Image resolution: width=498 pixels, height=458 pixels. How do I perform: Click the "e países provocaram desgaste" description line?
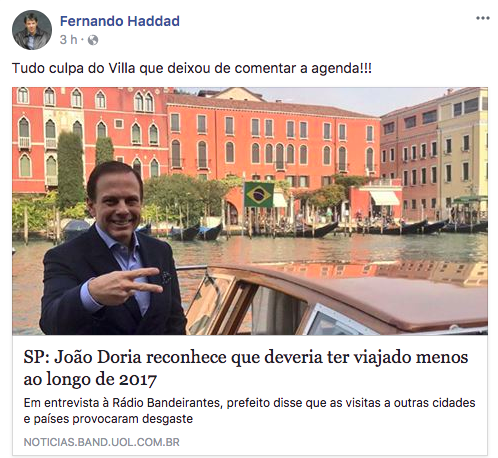(x=108, y=419)
